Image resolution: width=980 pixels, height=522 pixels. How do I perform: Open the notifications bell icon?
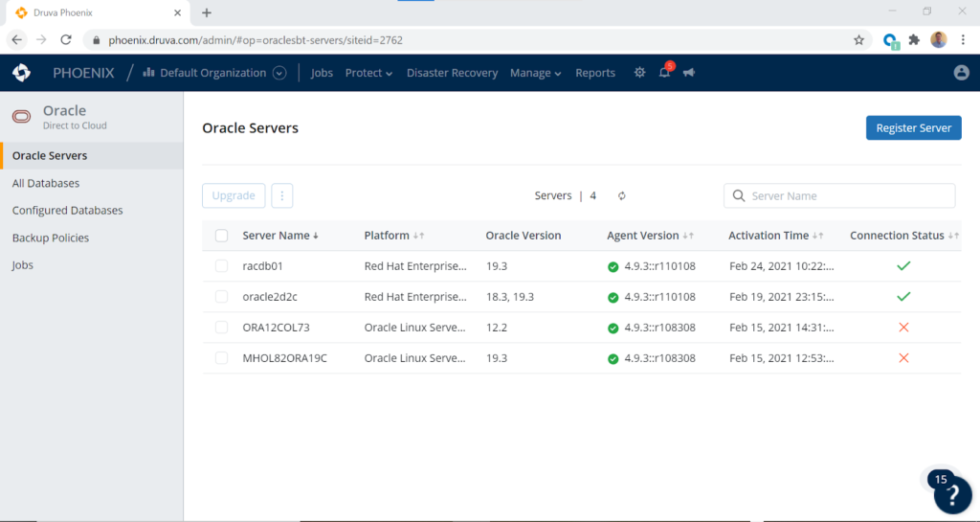click(664, 73)
